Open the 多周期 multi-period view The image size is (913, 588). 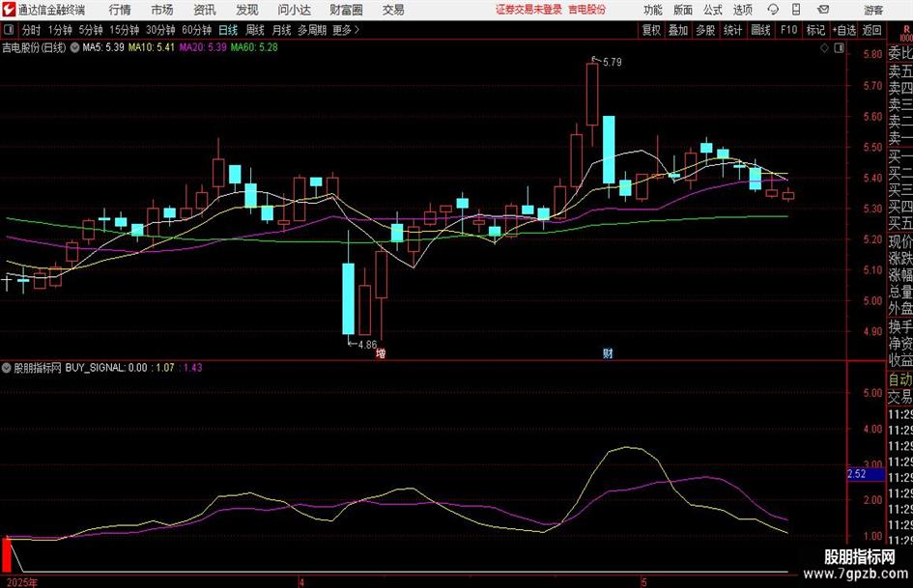click(312, 30)
